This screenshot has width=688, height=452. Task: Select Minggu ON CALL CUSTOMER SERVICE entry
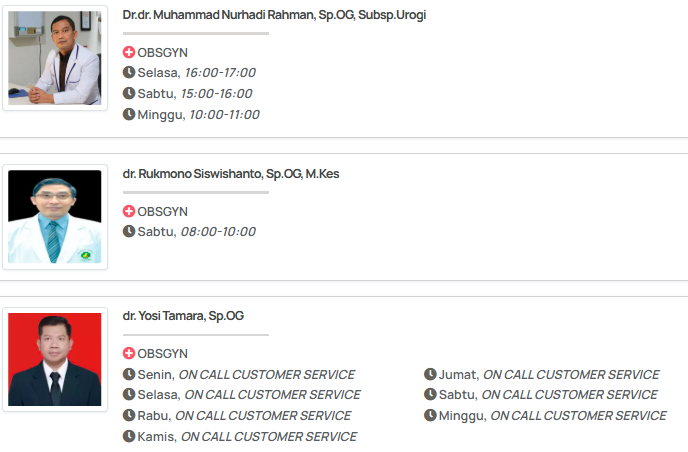point(552,416)
